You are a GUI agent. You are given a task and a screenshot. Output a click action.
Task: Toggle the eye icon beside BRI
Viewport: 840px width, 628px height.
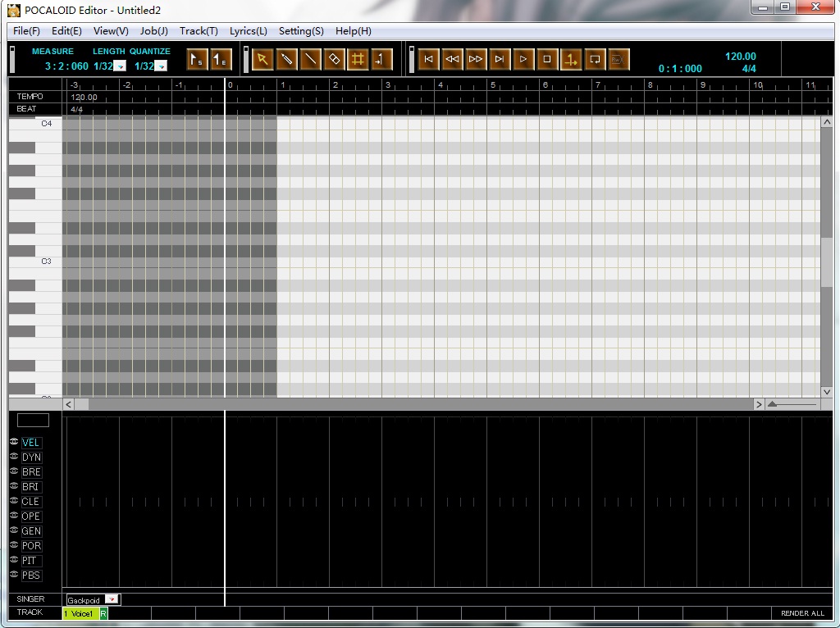point(14,485)
